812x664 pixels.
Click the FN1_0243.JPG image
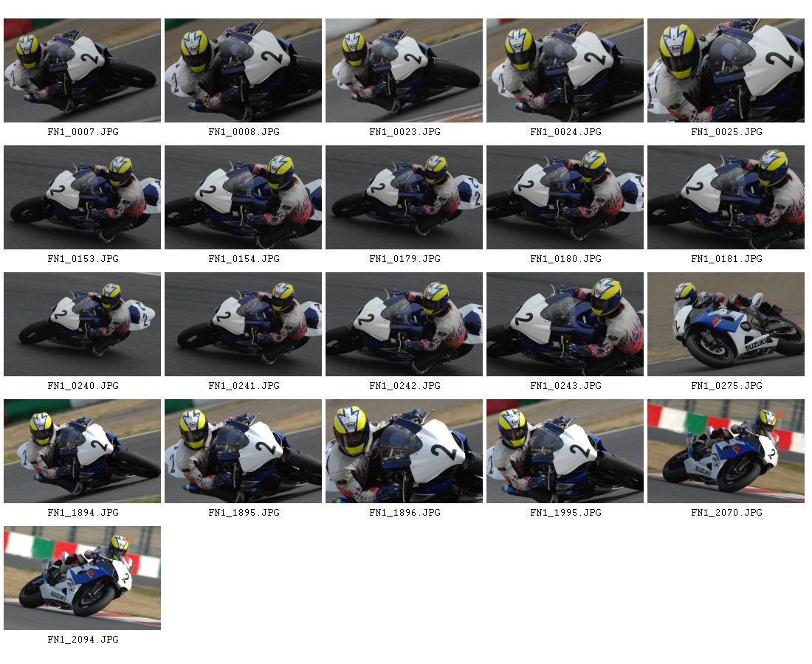coord(565,325)
